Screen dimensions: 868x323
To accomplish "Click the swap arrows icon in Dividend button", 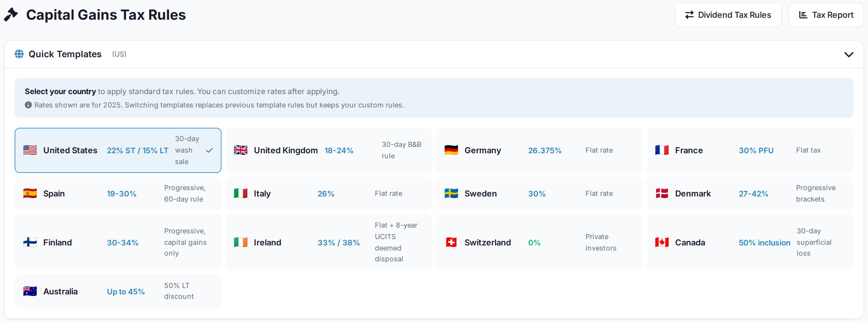I will pyautogui.click(x=689, y=15).
